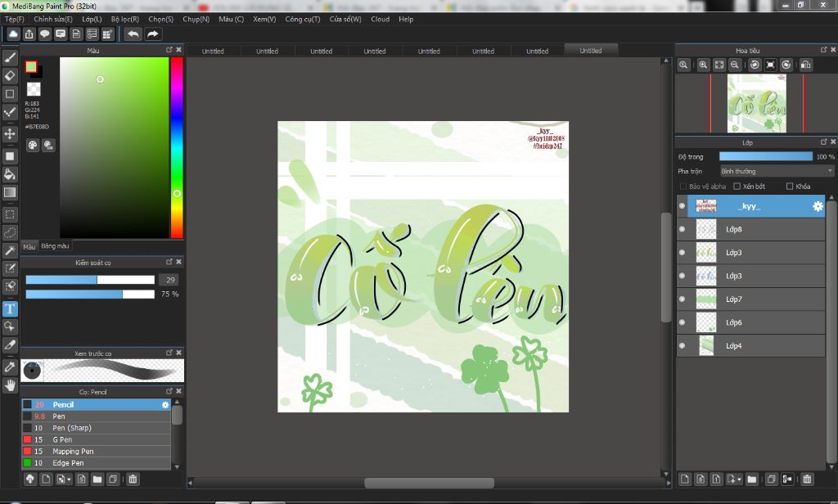Pop out the Cọ: Pencil brush panel
838x504 pixels.
pos(169,391)
